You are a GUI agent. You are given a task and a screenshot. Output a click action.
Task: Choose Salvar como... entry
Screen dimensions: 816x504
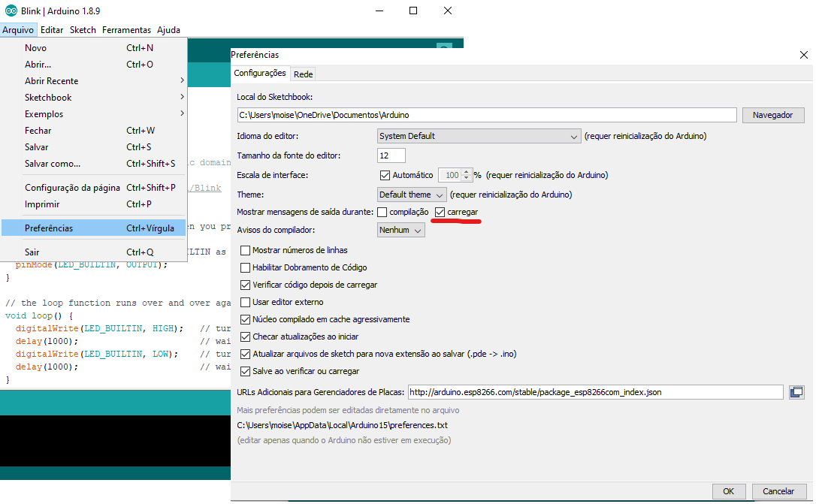(x=94, y=164)
